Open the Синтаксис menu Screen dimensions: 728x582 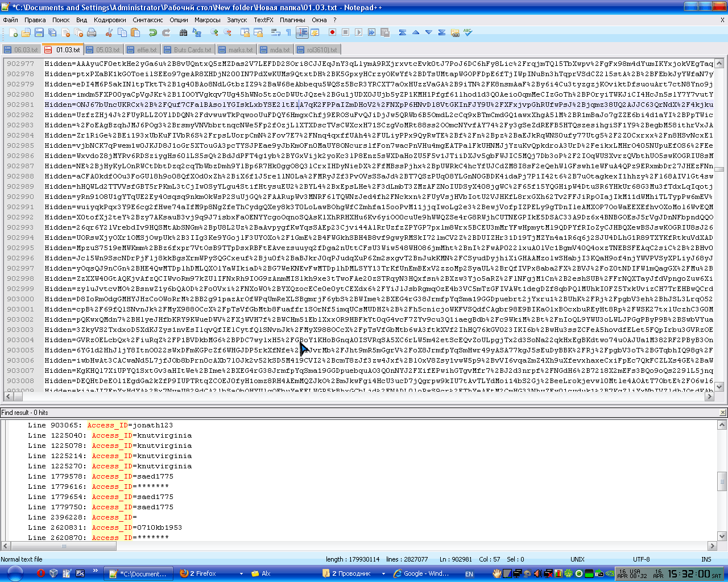click(148, 20)
